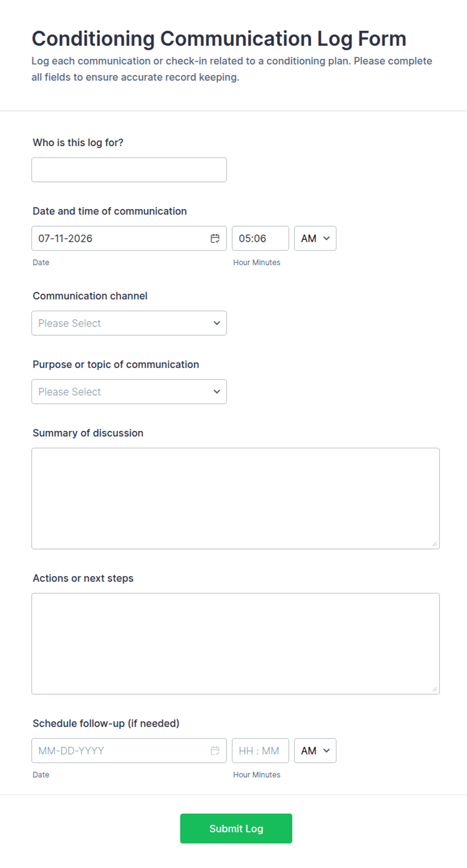
Task: Click chevron arrow in Purpose select
Action: (x=217, y=392)
